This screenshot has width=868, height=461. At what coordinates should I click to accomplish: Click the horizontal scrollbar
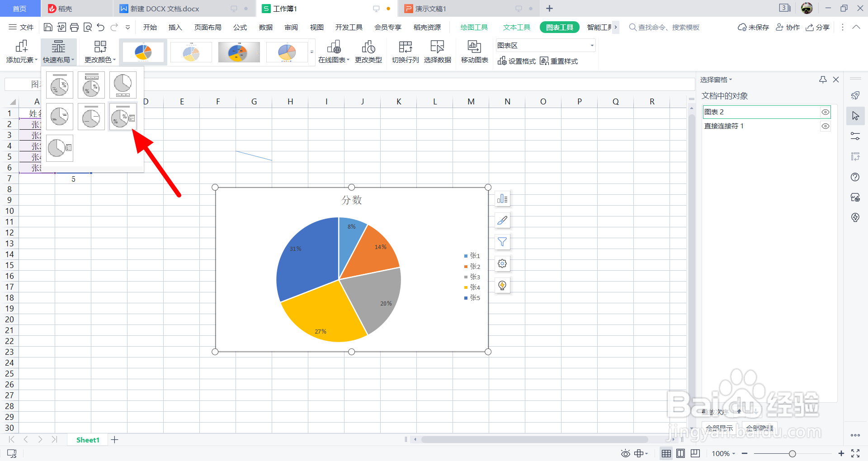click(x=535, y=439)
